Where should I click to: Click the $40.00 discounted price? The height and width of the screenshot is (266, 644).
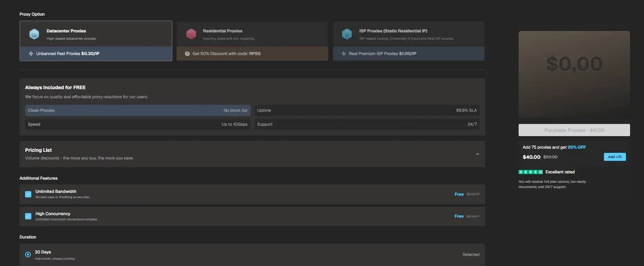pos(532,157)
